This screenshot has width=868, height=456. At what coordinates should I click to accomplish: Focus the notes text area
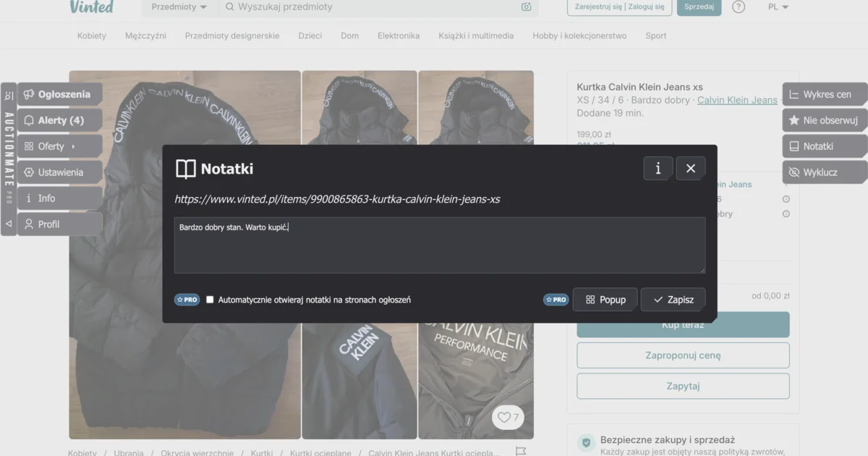[440, 245]
